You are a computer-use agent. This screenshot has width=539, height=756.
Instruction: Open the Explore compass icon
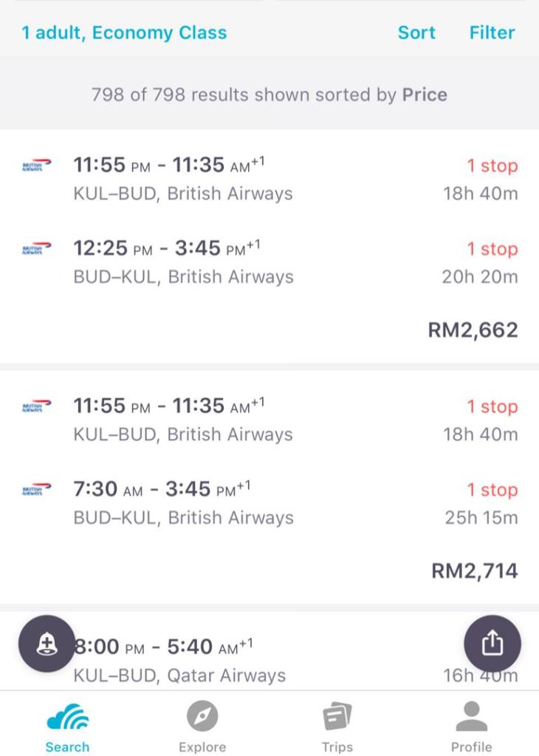[x=202, y=716]
